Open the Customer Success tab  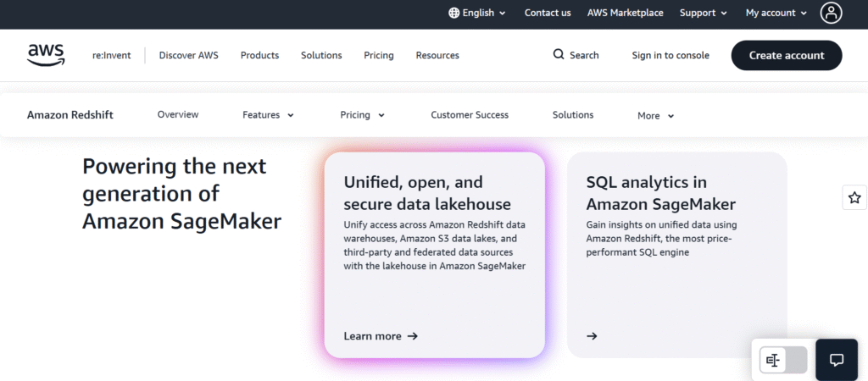[470, 114]
